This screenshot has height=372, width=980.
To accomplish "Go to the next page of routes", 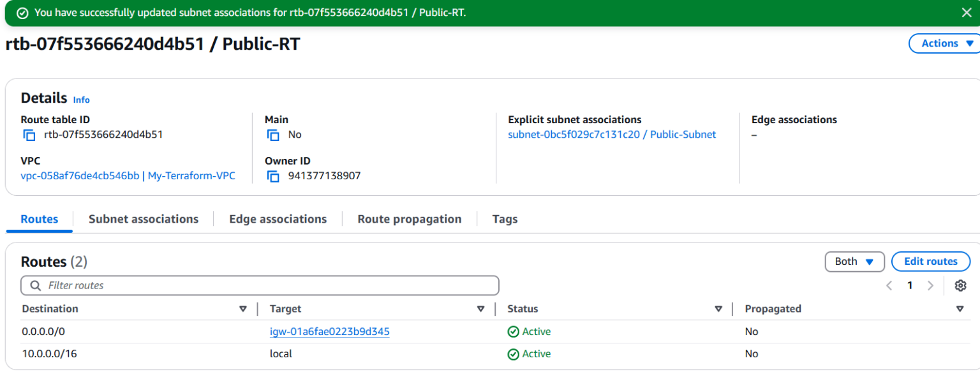I will click(931, 285).
